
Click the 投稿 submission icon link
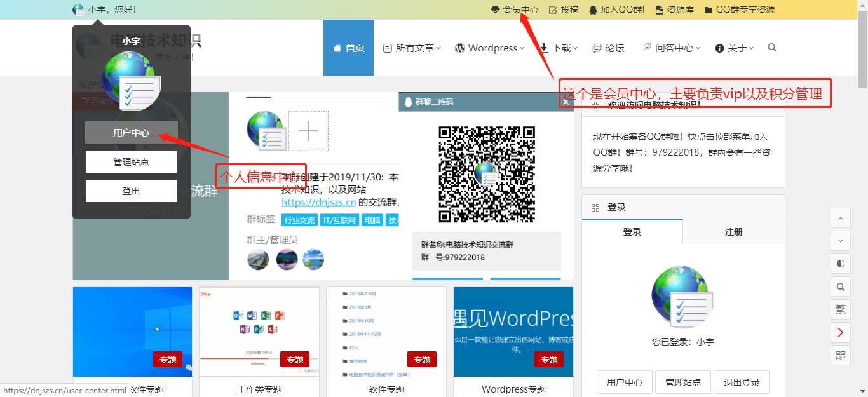click(564, 10)
